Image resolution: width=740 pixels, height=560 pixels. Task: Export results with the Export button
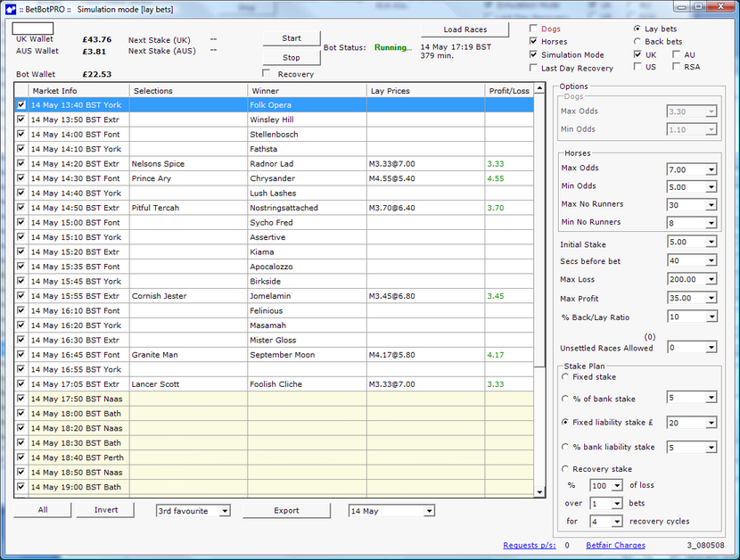[286, 510]
